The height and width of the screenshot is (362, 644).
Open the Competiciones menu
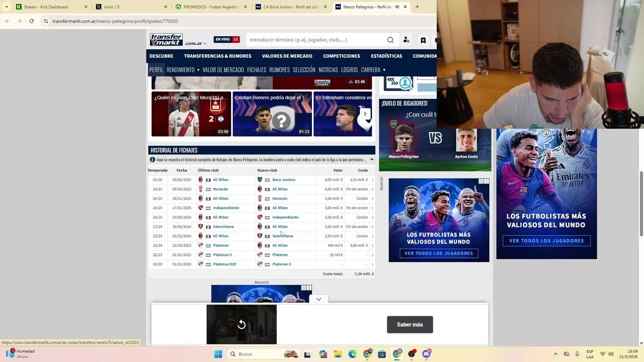(342, 56)
